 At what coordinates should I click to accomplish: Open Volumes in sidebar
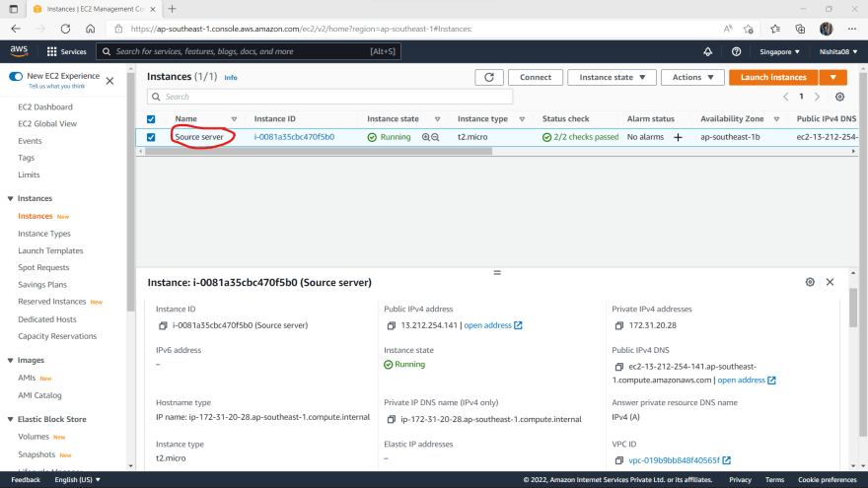coord(34,437)
